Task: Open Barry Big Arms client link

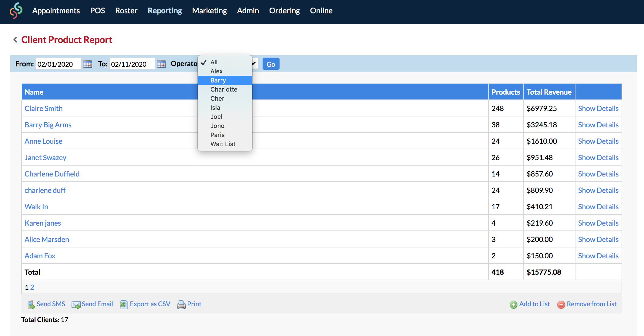Action: tap(48, 125)
